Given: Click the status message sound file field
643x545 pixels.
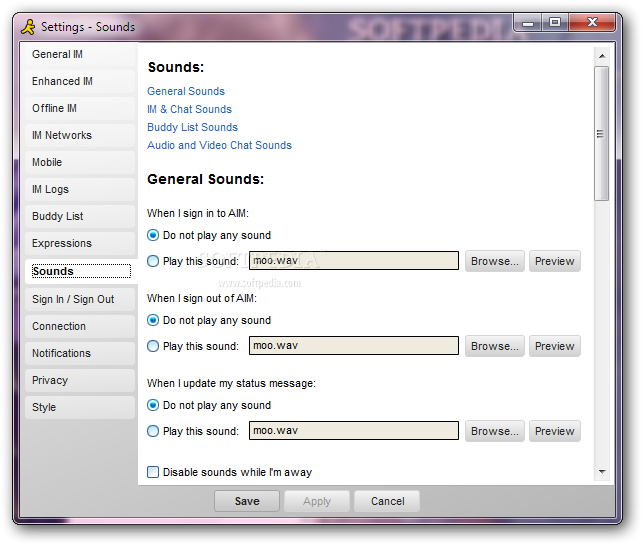Looking at the screenshot, I should point(354,431).
